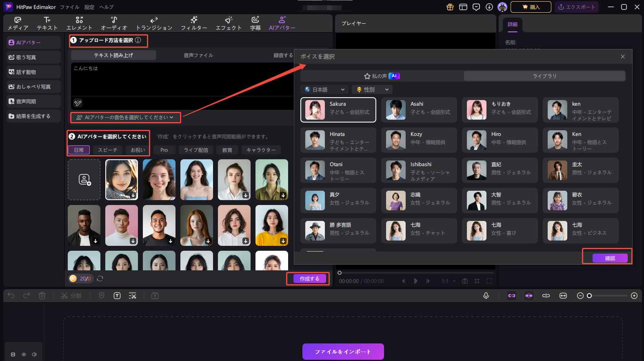Click the undo icon in timeline toolbar
The image size is (644, 361).
11,296
